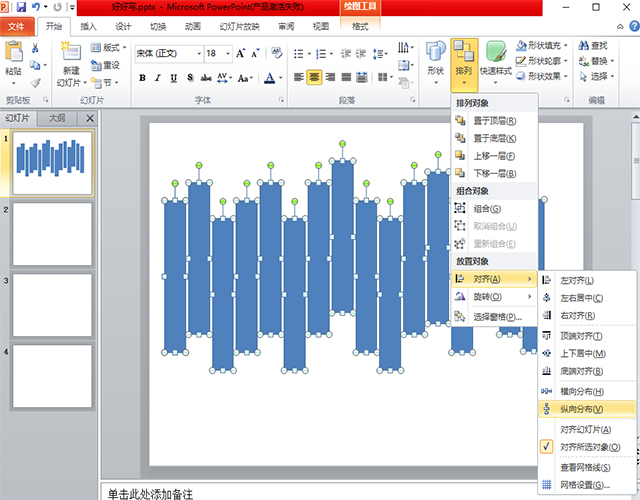Open Grid Settings (网格设置) dialog

587,485
